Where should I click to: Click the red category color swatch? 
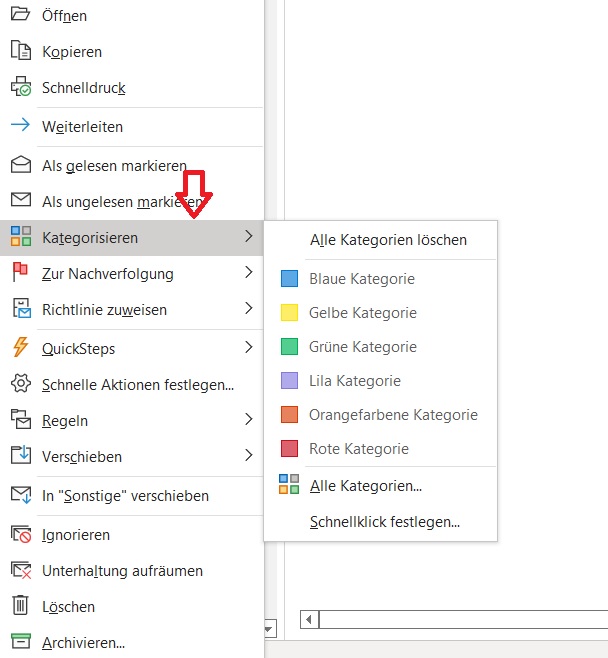pyautogui.click(x=289, y=448)
